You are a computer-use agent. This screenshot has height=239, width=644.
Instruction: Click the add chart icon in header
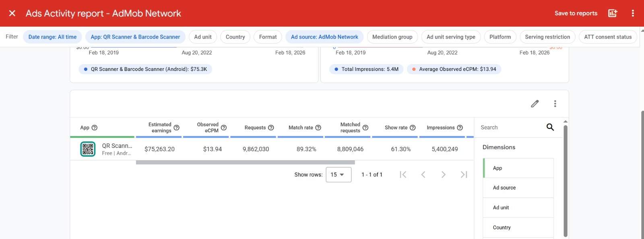[612, 13]
